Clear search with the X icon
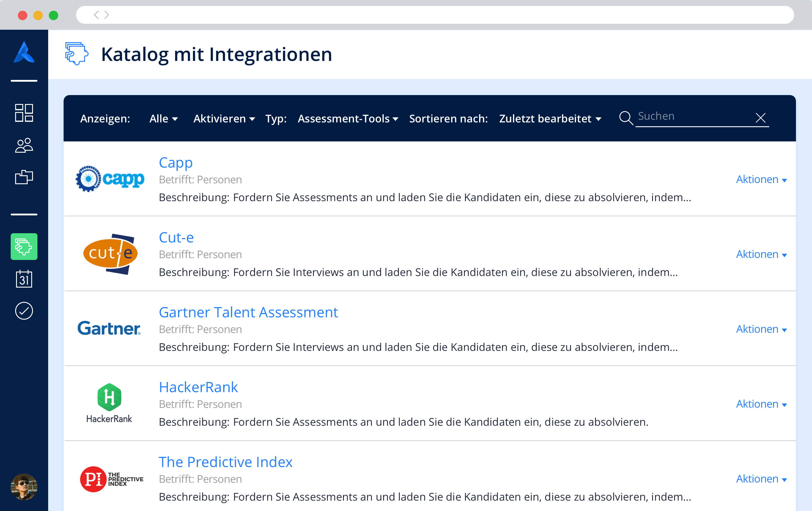812x511 pixels. pyautogui.click(x=760, y=118)
